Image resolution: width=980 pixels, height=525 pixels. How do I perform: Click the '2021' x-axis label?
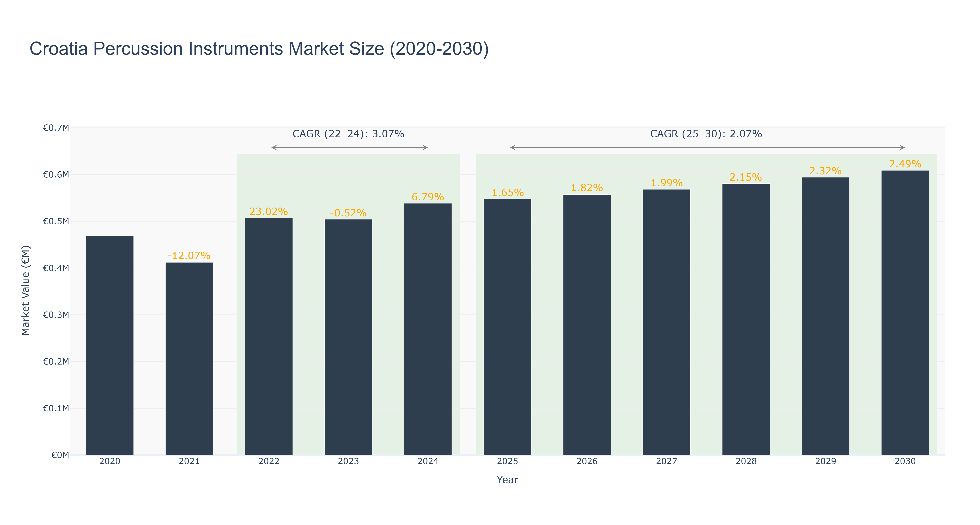tap(189, 461)
